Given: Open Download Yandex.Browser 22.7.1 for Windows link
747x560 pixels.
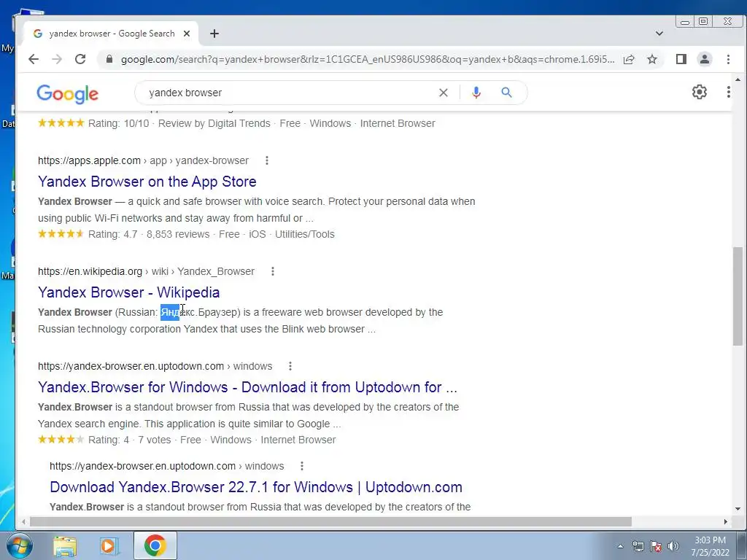Looking at the screenshot, I should point(256,487).
